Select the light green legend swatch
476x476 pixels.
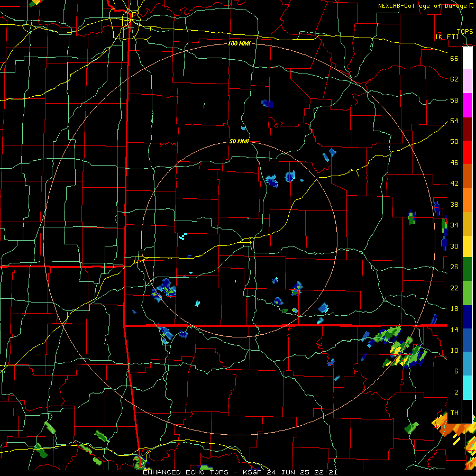(x=467, y=293)
